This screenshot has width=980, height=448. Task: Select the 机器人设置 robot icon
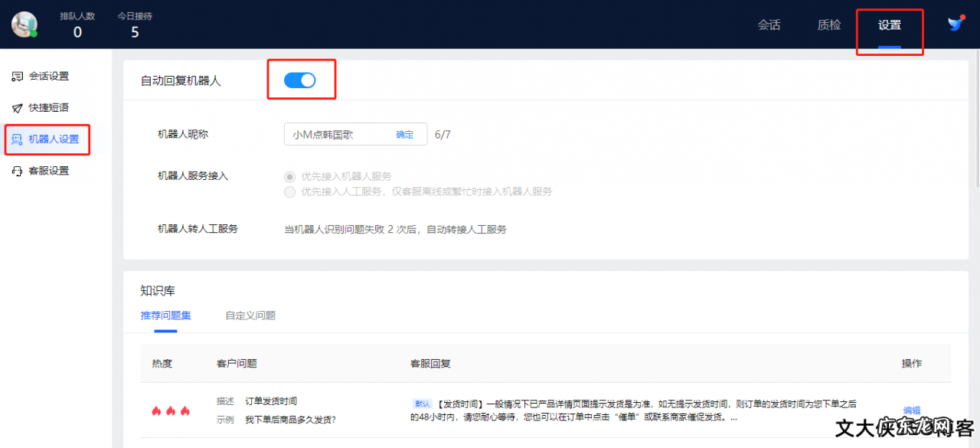[16, 139]
